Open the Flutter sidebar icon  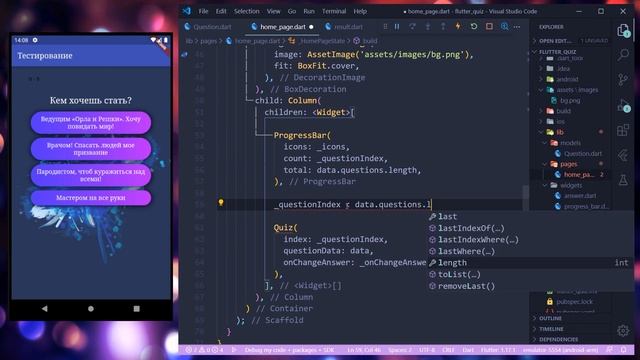[x=623, y=155]
